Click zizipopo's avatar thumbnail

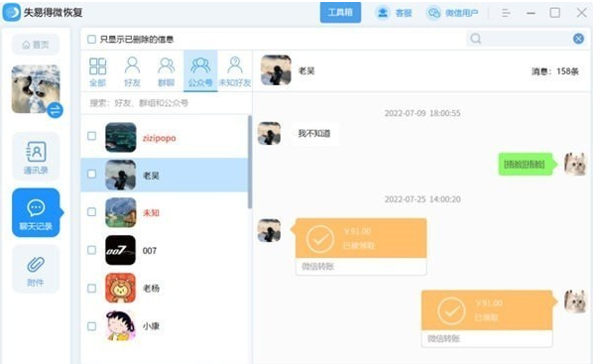click(121, 137)
